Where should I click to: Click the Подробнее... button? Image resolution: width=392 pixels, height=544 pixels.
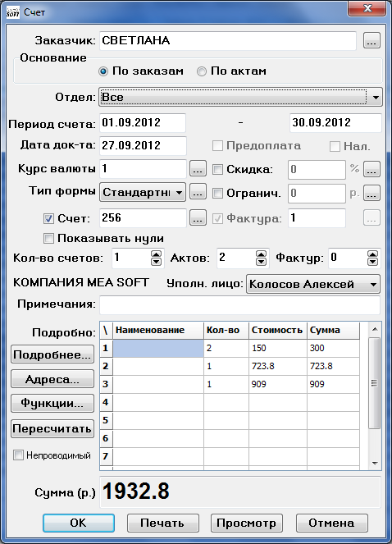(x=52, y=354)
